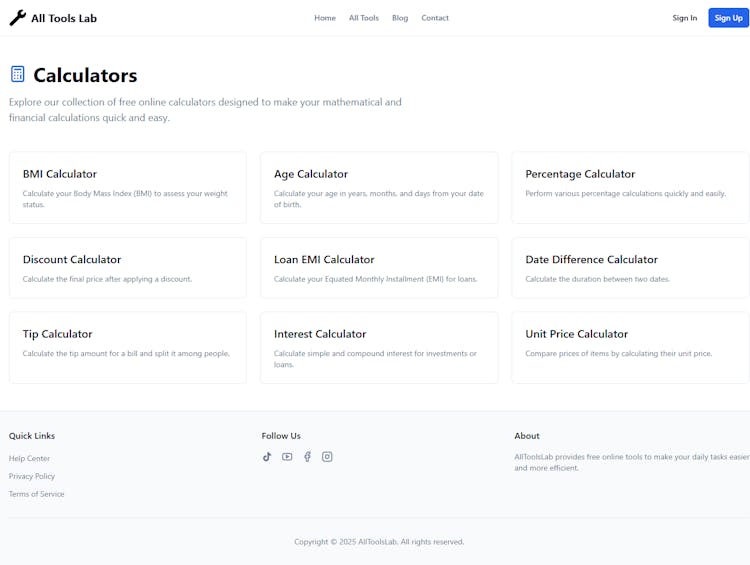
Task: Visit the Help Center footer link
Action: 30,459
